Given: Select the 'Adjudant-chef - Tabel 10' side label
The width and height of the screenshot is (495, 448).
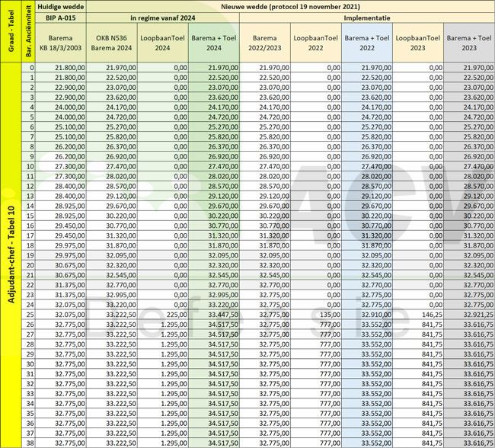Looking at the screenshot, I should [11, 254].
